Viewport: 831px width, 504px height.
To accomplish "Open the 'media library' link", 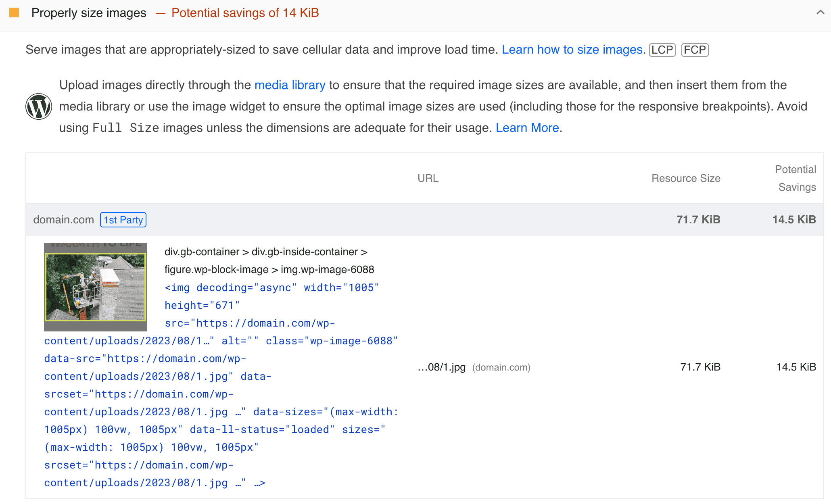I will click(x=290, y=85).
